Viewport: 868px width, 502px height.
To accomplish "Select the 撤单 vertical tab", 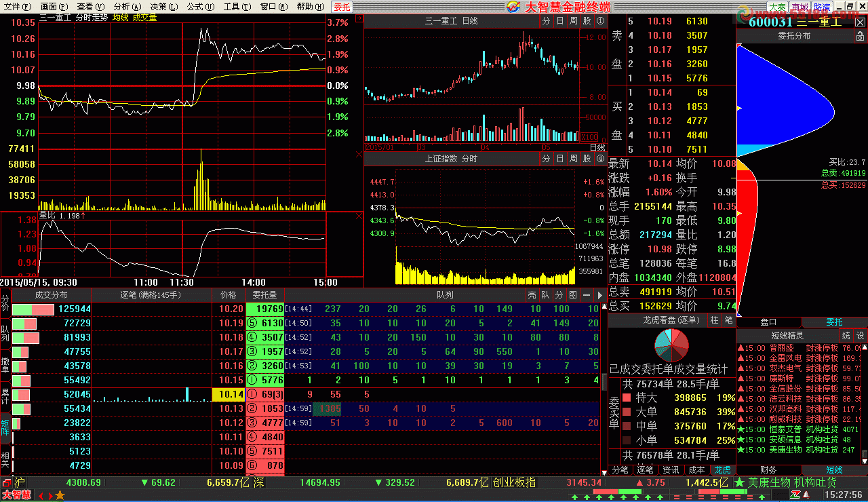I will [x=5, y=364].
